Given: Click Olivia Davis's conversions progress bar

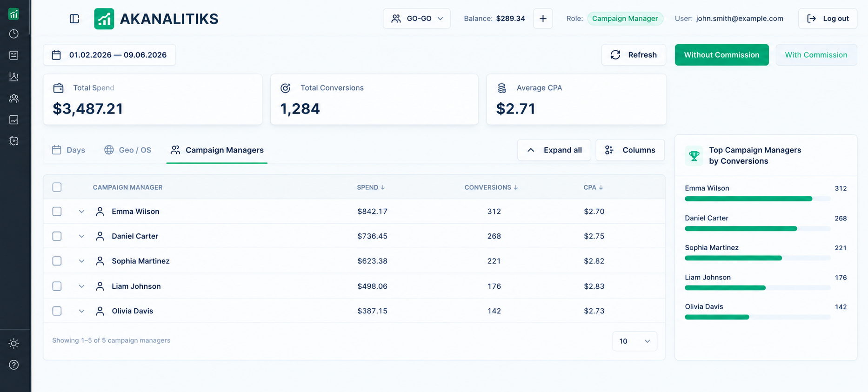Looking at the screenshot, I should pos(757,317).
